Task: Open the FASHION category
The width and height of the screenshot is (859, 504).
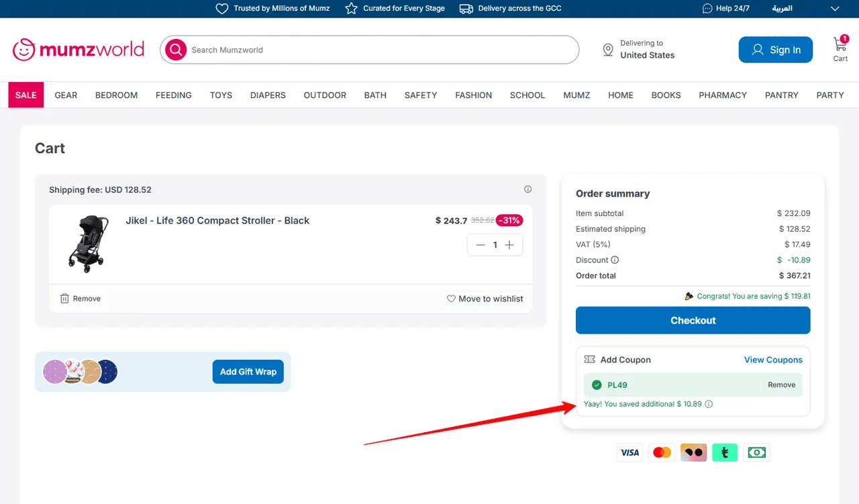Action: tap(473, 95)
